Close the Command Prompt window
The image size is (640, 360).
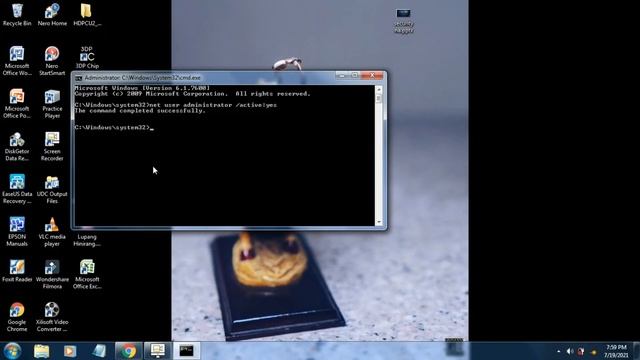click(372, 76)
